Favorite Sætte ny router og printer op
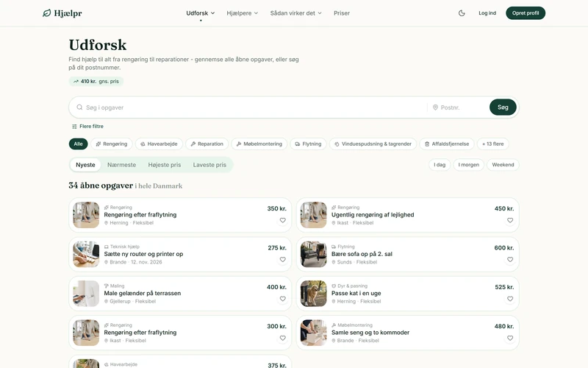 (x=283, y=260)
